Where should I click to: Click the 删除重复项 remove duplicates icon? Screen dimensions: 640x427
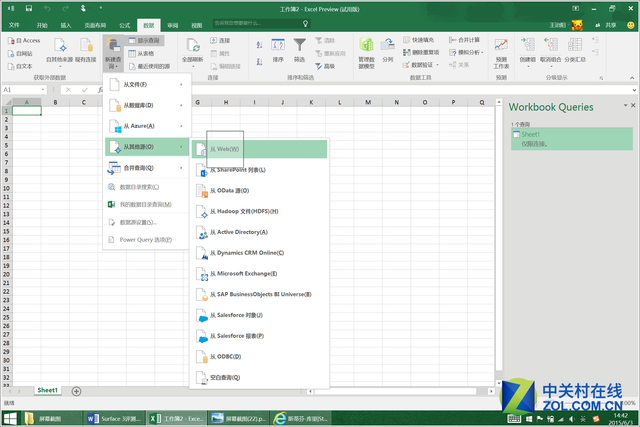click(407, 52)
